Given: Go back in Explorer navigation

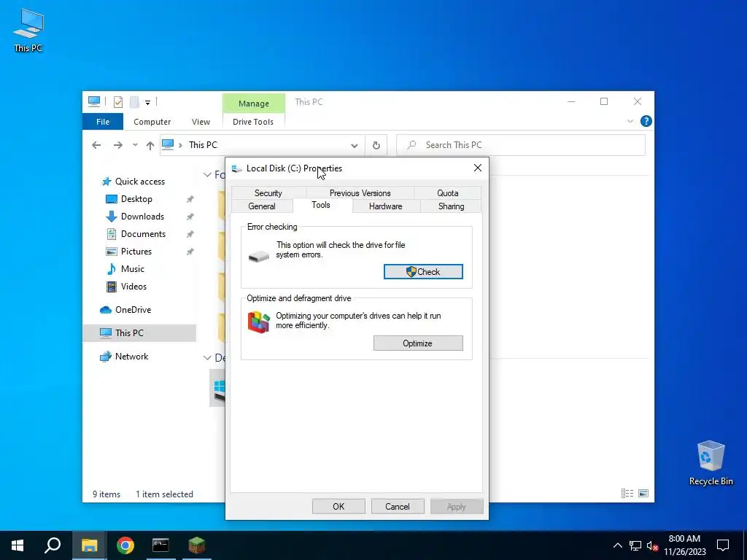Looking at the screenshot, I should click(x=96, y=145).
